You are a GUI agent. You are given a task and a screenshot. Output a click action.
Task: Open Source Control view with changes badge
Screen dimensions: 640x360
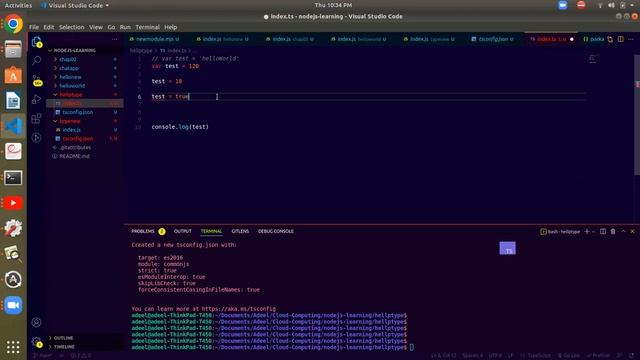pos(37,80)
